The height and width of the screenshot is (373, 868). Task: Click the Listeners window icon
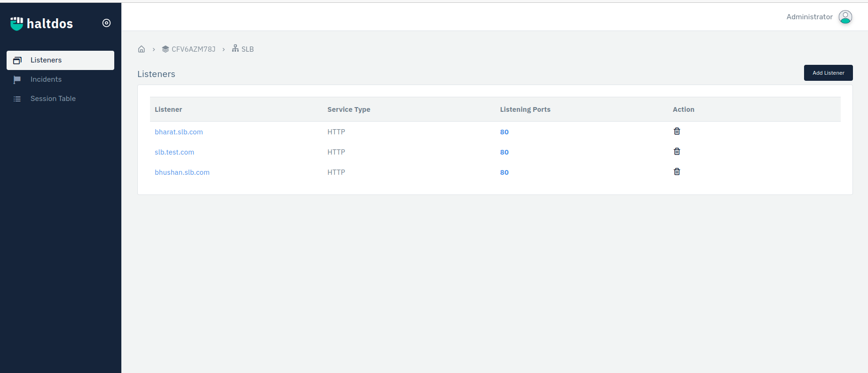click(x=17, y=60)
